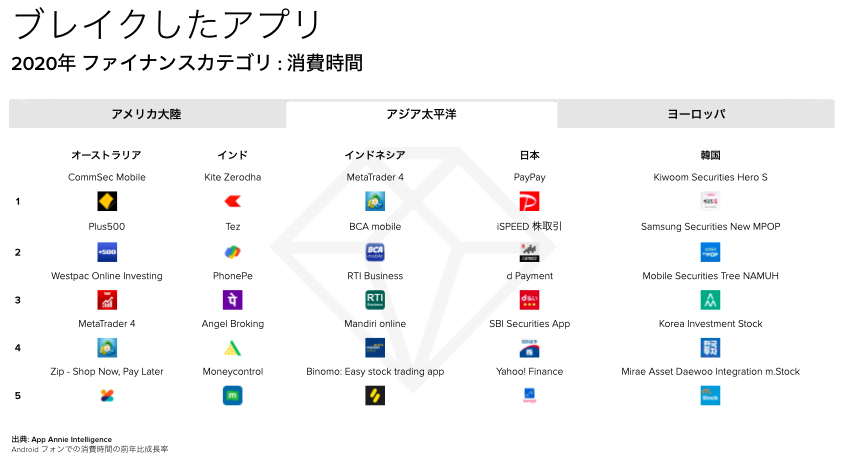
Task: Click the "Moneycontrol" label
Action: point(233,372)
